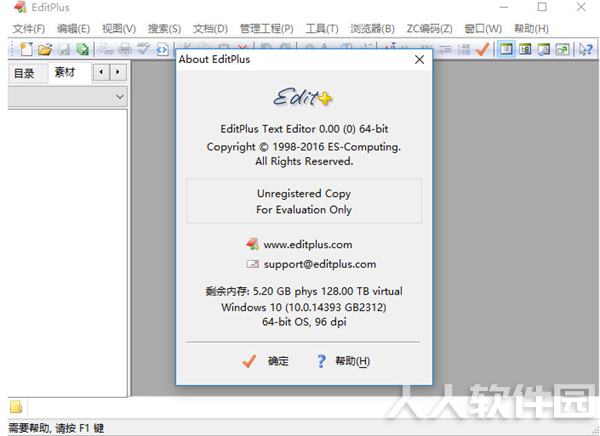Click the indent arrow-lines toolbar icon
This screenshot has width=600, height=436.
(445, 49)
